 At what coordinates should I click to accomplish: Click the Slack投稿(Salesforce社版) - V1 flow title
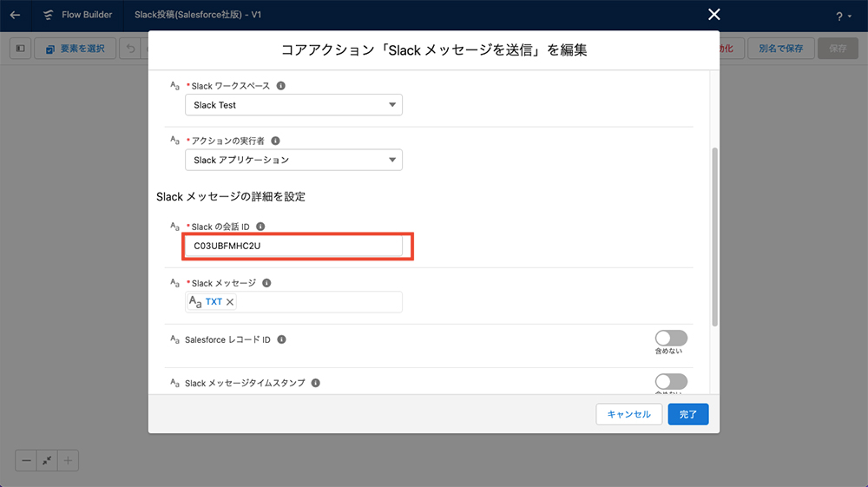click(198, 15)
